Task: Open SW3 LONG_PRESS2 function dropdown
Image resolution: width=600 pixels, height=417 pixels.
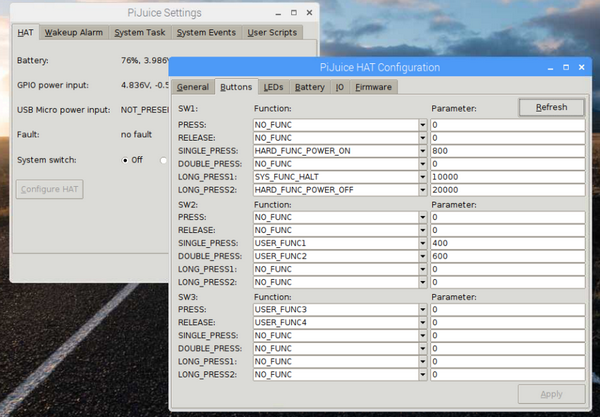Action: click(x=422, y=375)
